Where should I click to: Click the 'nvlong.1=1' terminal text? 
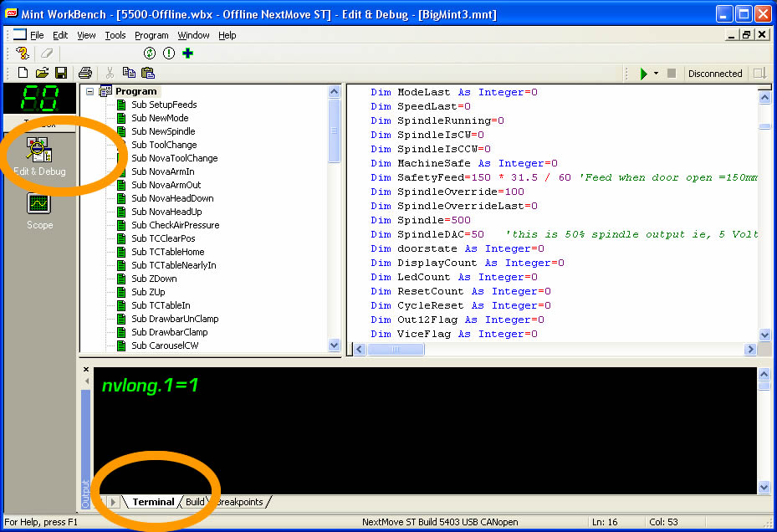pos(151,385)
